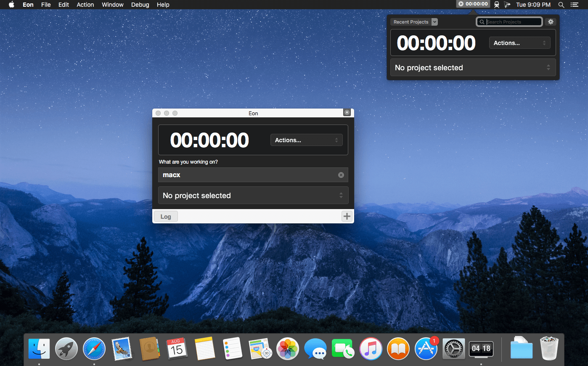This screenshot has height=366, width=588.
Task: Open Safari from the dock
Action: 94,349
